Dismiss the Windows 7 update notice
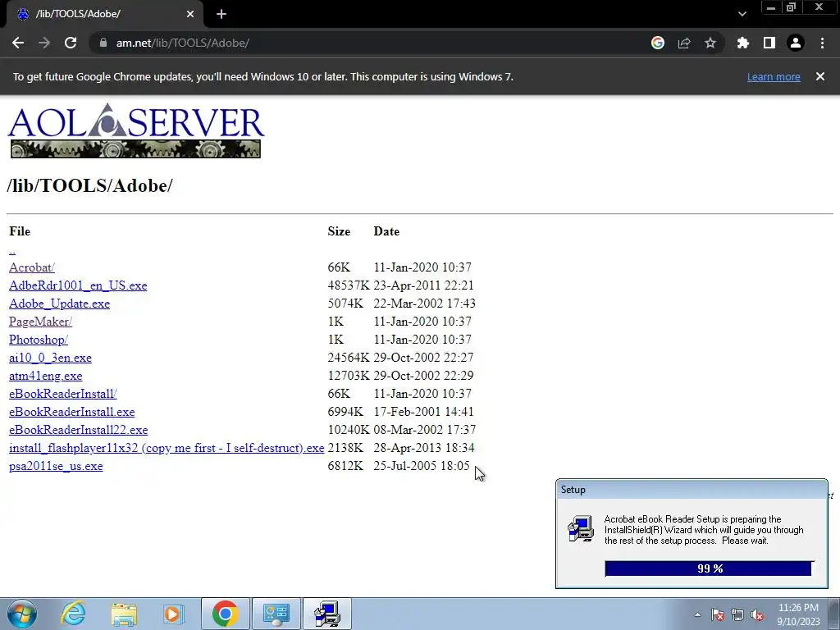The image size is (840, 630). (820, 76)
